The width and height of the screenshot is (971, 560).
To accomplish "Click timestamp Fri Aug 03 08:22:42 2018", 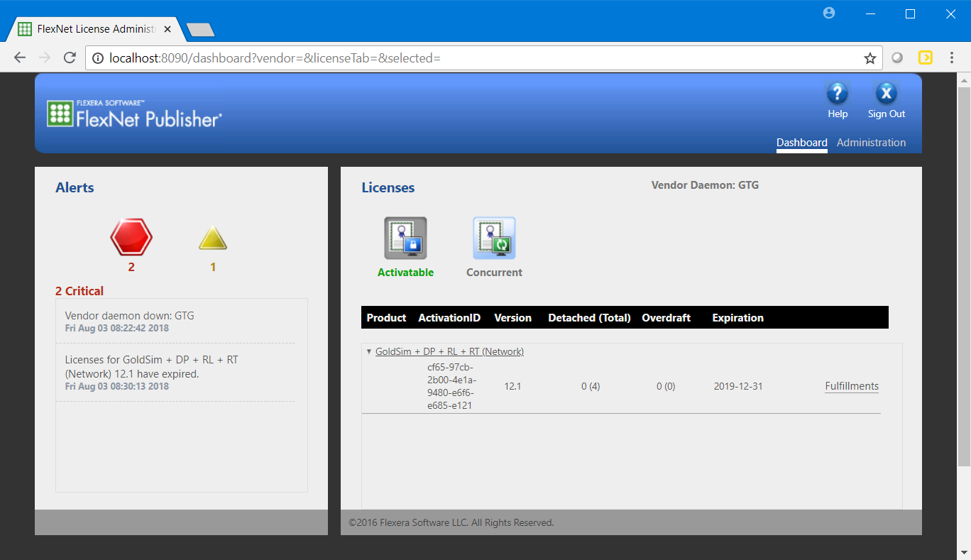I will pyautogui.click(x=116, y=329).
